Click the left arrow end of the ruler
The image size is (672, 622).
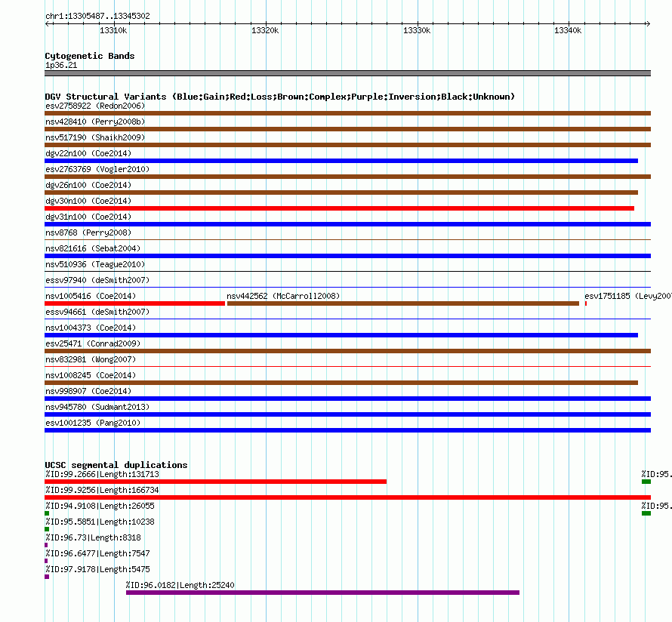pyautogui.click(x=47, y=23)
